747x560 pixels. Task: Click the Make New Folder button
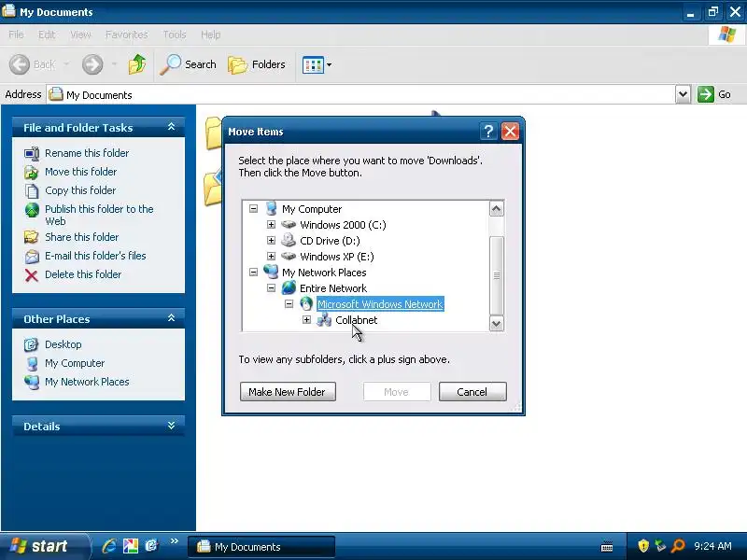(x=288, y=391)
